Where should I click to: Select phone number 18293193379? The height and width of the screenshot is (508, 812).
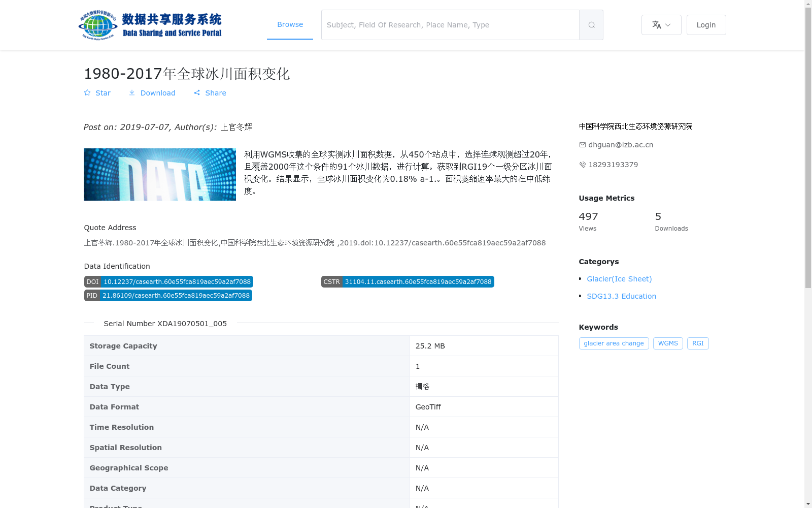point(613,165)
